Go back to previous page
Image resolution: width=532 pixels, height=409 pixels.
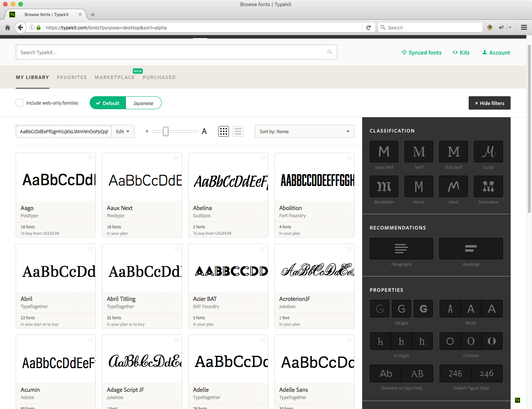pyautogui.click(x=20, y=27)
